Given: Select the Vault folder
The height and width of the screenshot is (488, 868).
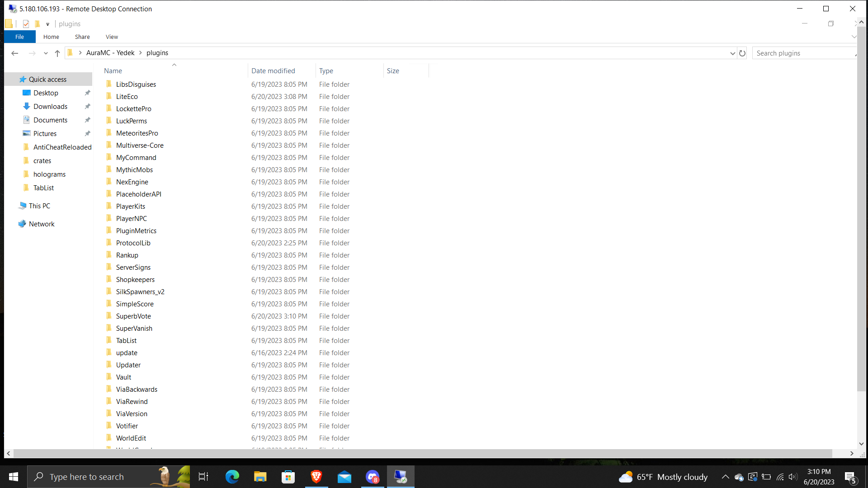Looking at the screenshot, I should (123, 377).
